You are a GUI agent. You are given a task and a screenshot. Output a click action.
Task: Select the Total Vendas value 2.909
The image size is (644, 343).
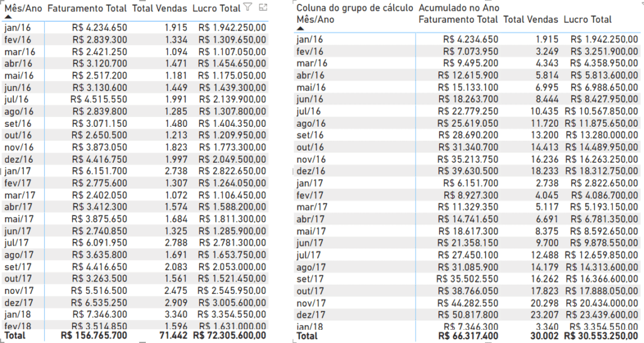click(x=176, y=302)
